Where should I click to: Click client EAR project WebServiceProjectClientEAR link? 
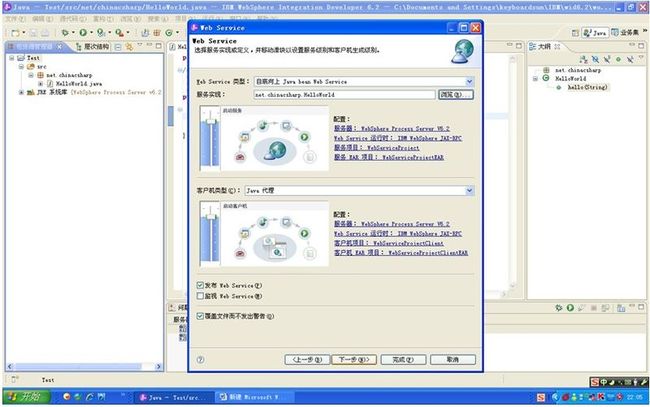point(401,252)
